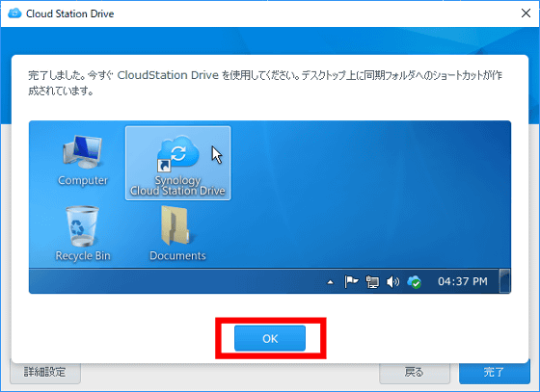Click the 04:37 PM clock
Image resolution: width=540 pixels, height=392 pixels.
(x=463, y=281)
